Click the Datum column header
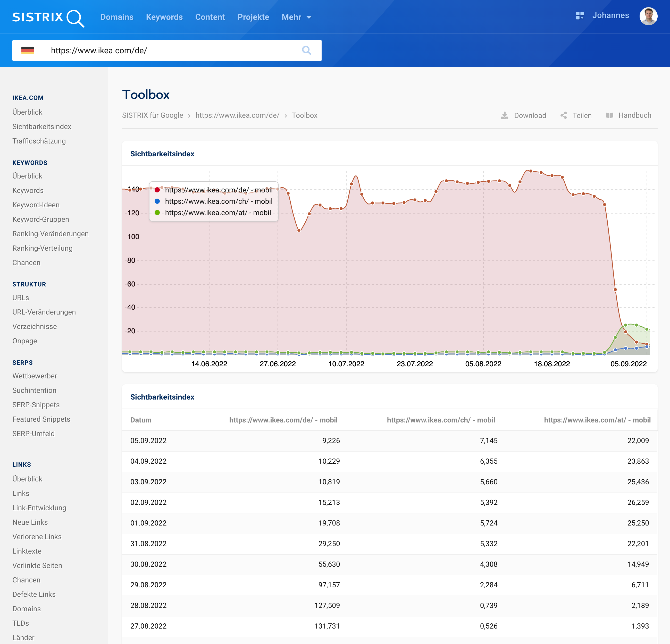 [x=141, y=420]
